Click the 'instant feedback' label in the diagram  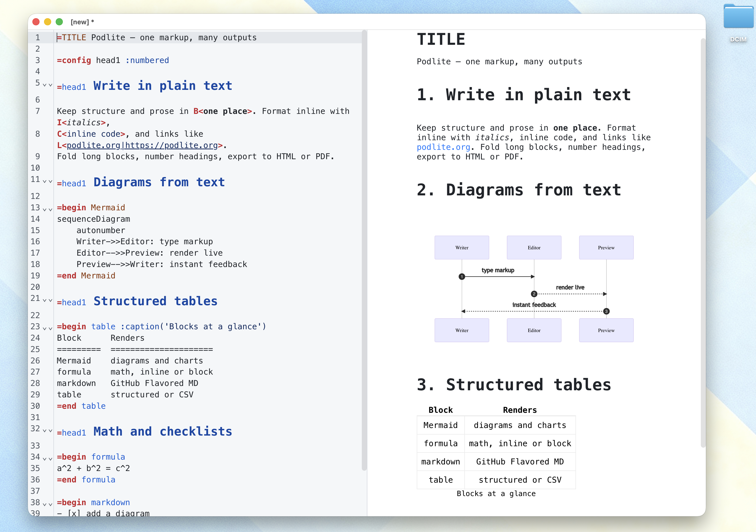point(534,305)
